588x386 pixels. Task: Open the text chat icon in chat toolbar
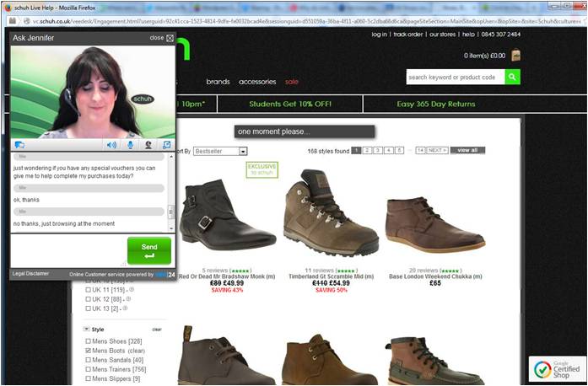click(x=19, y=145)
